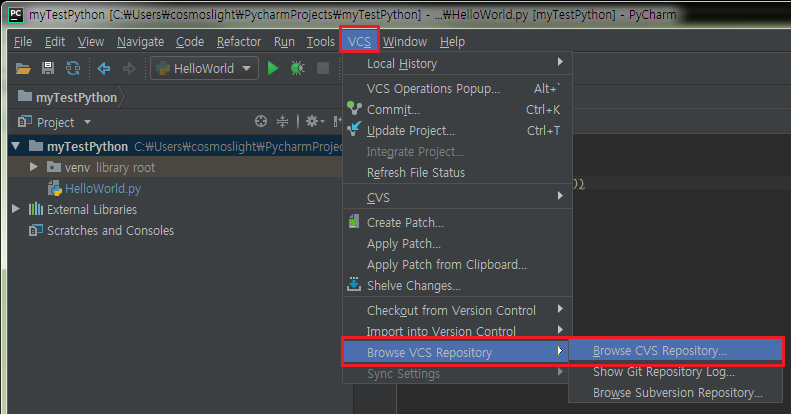
Task: Expand Import into Version Control arrow
Action: pyautogui.click(x=560, y=329)
